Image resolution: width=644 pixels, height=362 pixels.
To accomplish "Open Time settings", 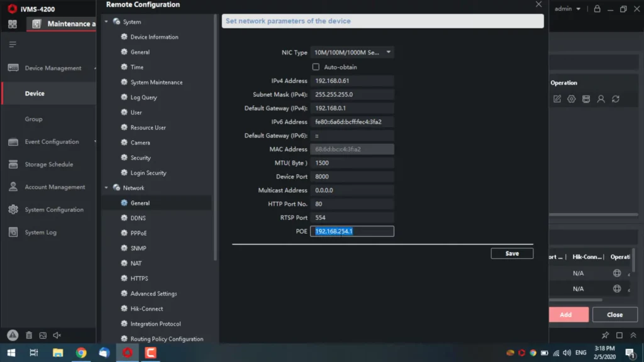I will pos(136,67).
